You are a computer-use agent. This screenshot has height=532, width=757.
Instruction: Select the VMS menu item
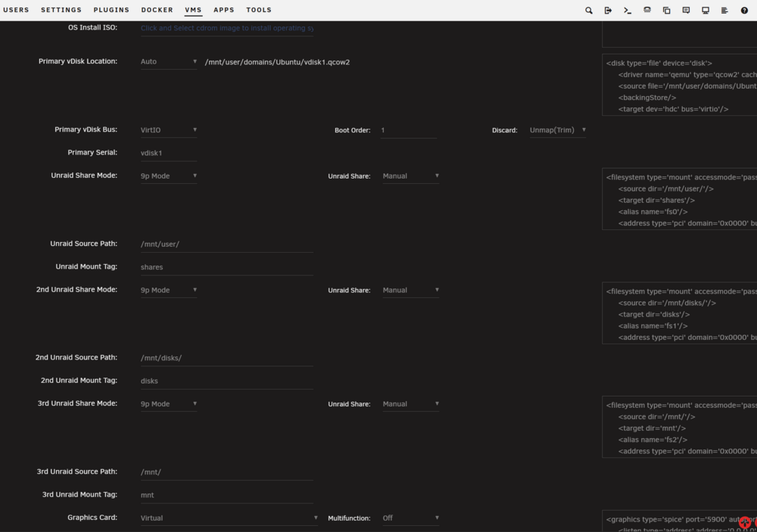coord(193,10)
